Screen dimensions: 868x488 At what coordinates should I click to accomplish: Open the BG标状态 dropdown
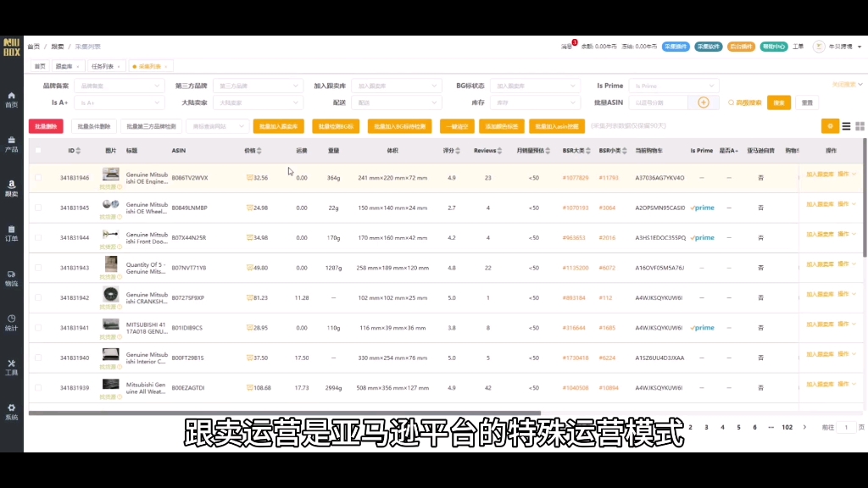536,86
